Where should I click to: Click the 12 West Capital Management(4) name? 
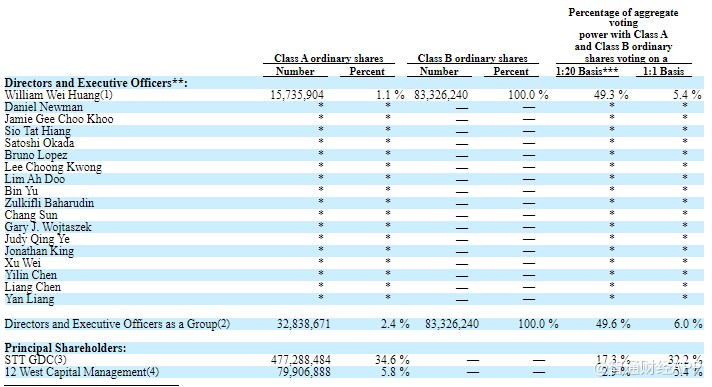tap(82, 372)
